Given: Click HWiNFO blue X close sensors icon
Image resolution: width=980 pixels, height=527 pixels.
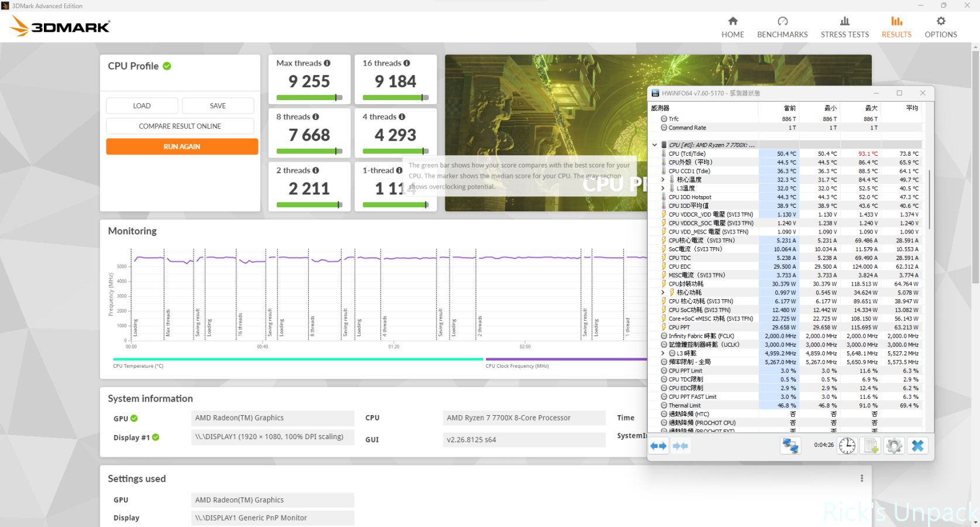Looking at the screenshot, I should (x=917, y=446).
